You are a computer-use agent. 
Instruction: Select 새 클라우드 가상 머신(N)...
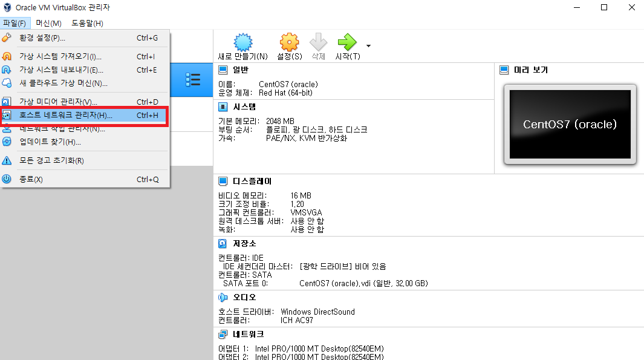[x=85, y=83]
